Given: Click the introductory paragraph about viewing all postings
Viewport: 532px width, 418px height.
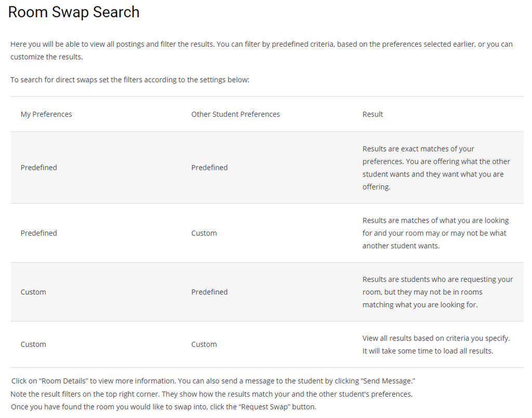Looking at the screenshot, I should tap(261, 50).
